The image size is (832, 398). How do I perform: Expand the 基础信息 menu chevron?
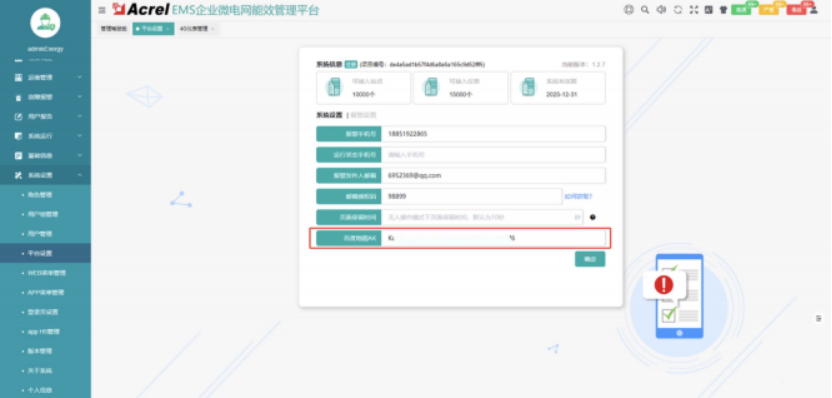(80, 155)
